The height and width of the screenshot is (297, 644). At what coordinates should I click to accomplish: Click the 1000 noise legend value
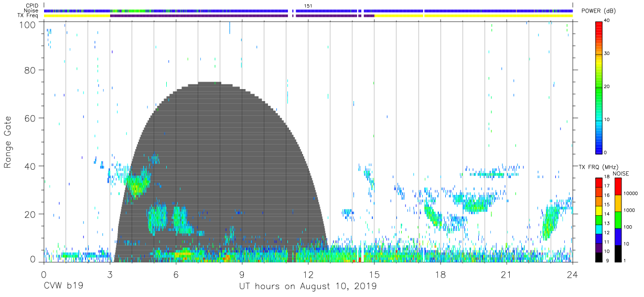coord(628,211)
